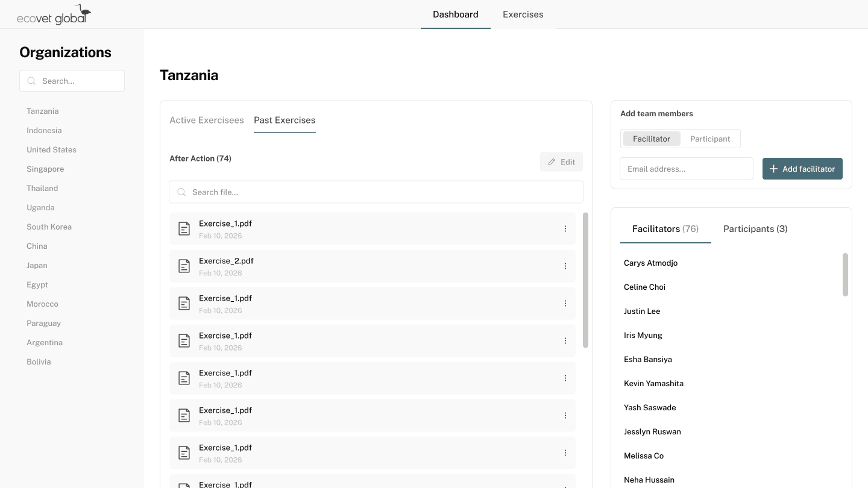Focus the Organizations search field
Screen dimensions: 868x488
(72, 81)
